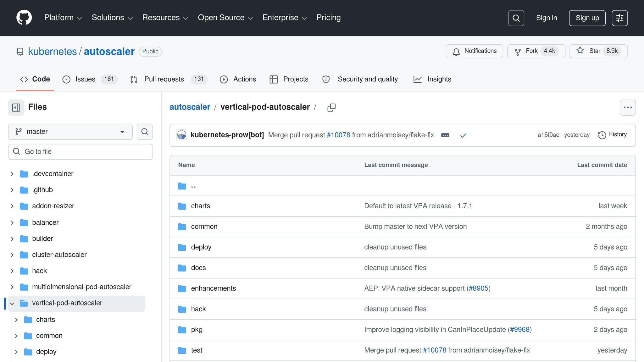Image resolution: width=644 pixels, height=362 pixels.
Task: Expand the .devcontainer tree folder
Action: pos(12,174)
